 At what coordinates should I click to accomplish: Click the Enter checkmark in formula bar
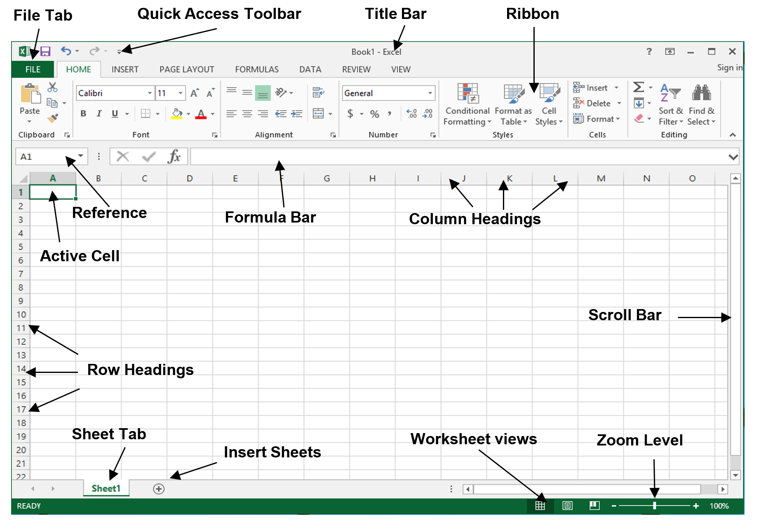149,157
